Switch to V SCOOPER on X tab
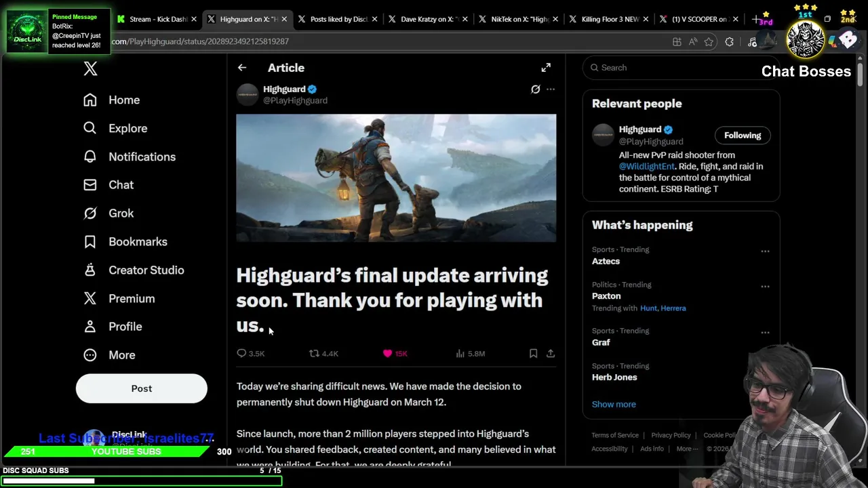The height and width of the screenshot is (488, 868). pos(698,19)
